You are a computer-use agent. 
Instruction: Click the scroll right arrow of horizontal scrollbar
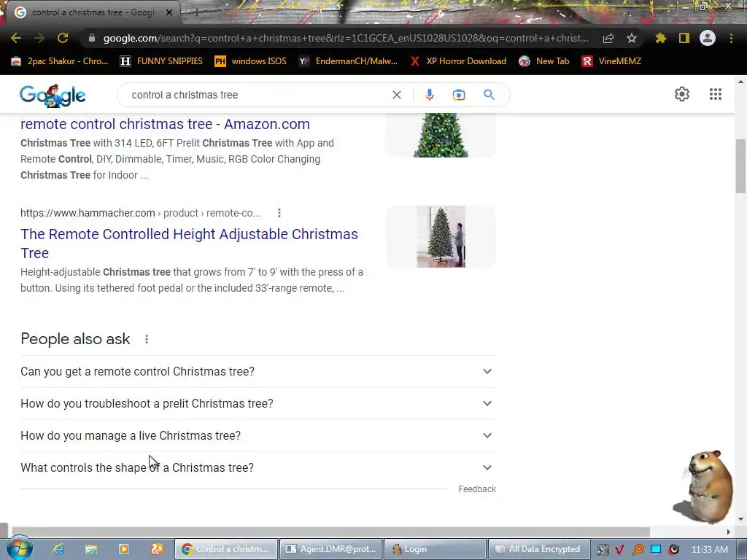click(729, 532)
